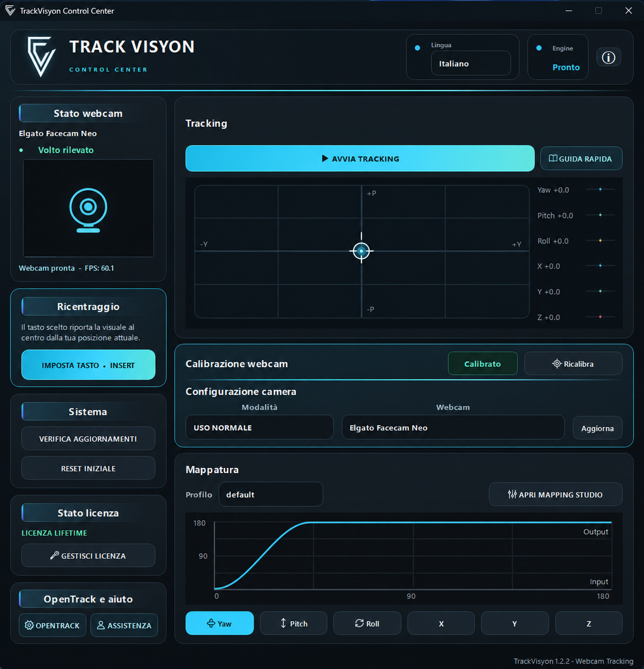Image resolution: width=644 pixels, height=669 pixels.
Task: Click the Elgato Facecam Neo name under Stato webcam
Action: pos(58,133)
